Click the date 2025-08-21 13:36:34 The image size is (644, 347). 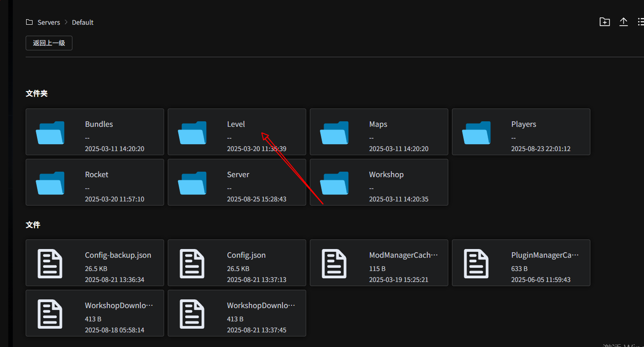(115, 280)
